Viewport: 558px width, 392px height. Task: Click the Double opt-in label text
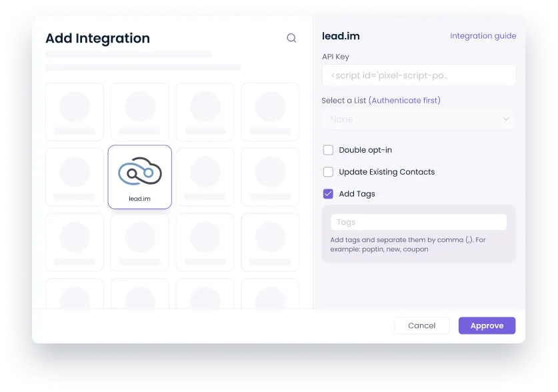(x=365, y=150)
